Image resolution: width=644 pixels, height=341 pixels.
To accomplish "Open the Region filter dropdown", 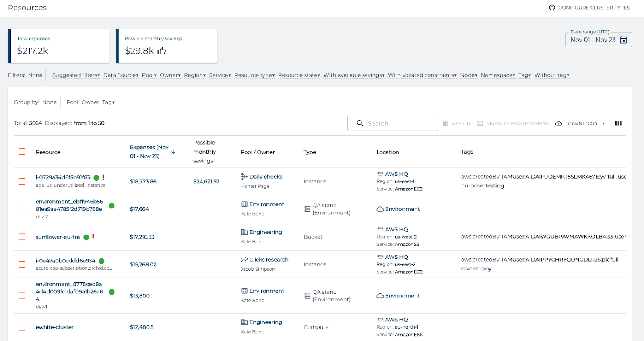I will (x=195, y=75).
